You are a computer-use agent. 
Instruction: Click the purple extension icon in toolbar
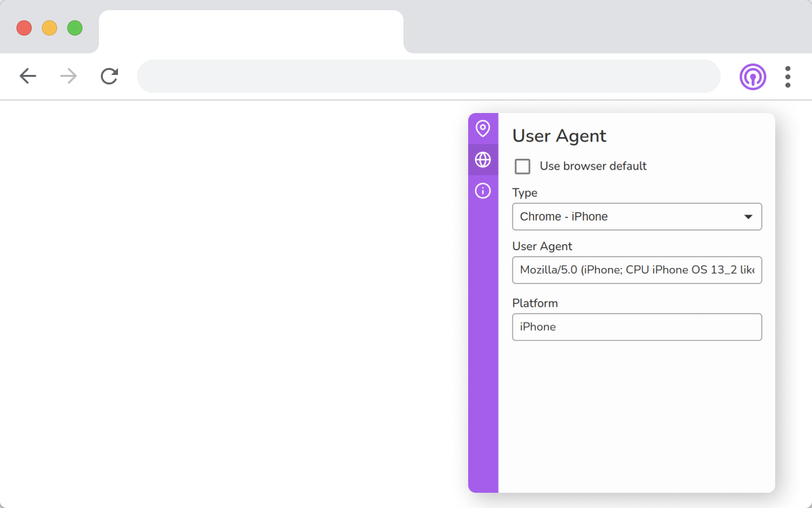(x=752, y=77)
